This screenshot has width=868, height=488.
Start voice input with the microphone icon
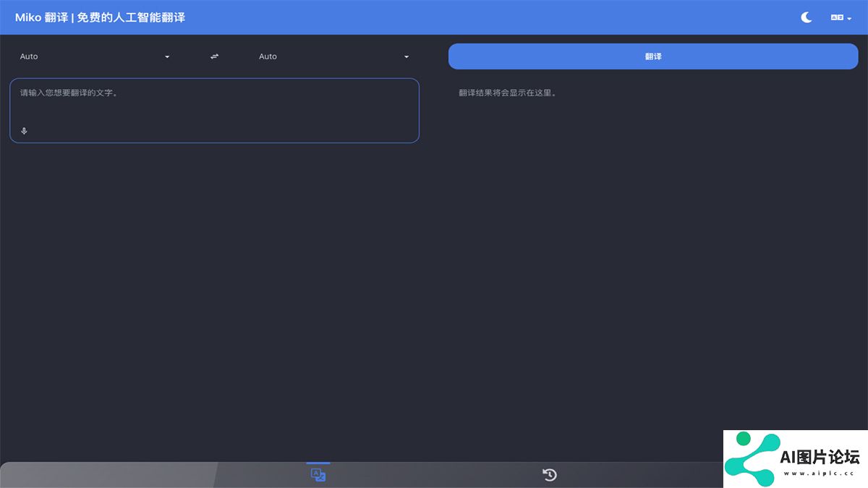[x=24, y=131]
